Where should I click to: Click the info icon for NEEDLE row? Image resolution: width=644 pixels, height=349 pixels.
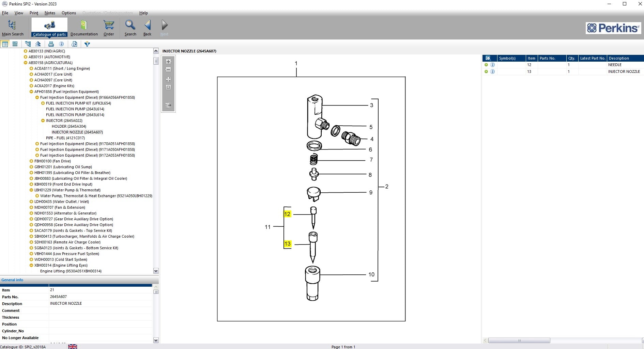(x=492, y=65)
